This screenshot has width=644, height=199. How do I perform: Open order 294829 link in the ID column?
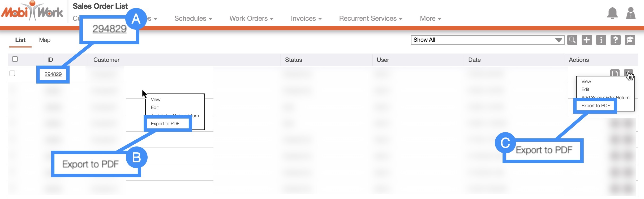53,74
